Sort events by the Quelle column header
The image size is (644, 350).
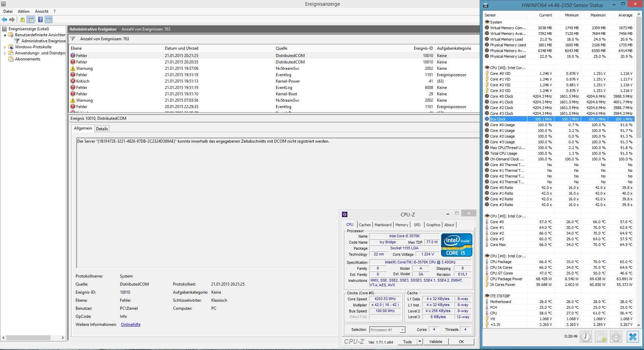tap(314, 48)
